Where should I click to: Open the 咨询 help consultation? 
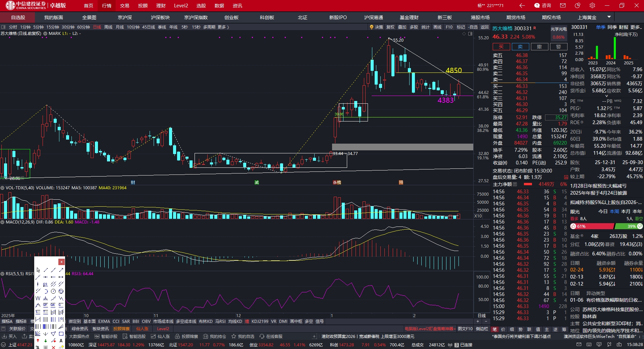(543, 6)
